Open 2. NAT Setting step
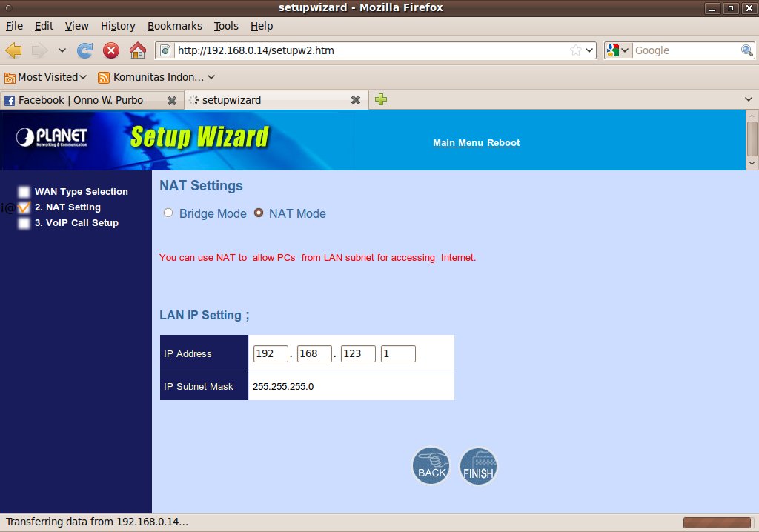The height and width of the screenshot is (532, 759). [67, 207]
